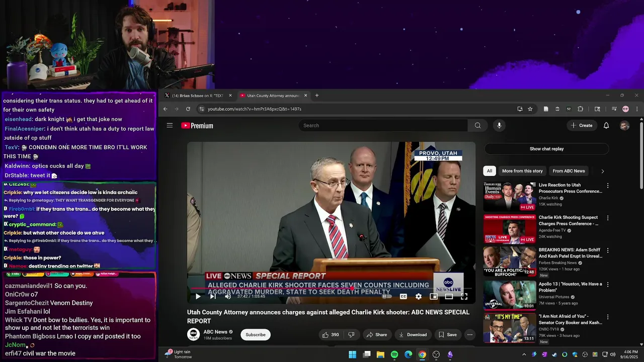Open options menu for Apollo 13 video
Viewport: 644px width, 362px height.
[x=607, y=284]
